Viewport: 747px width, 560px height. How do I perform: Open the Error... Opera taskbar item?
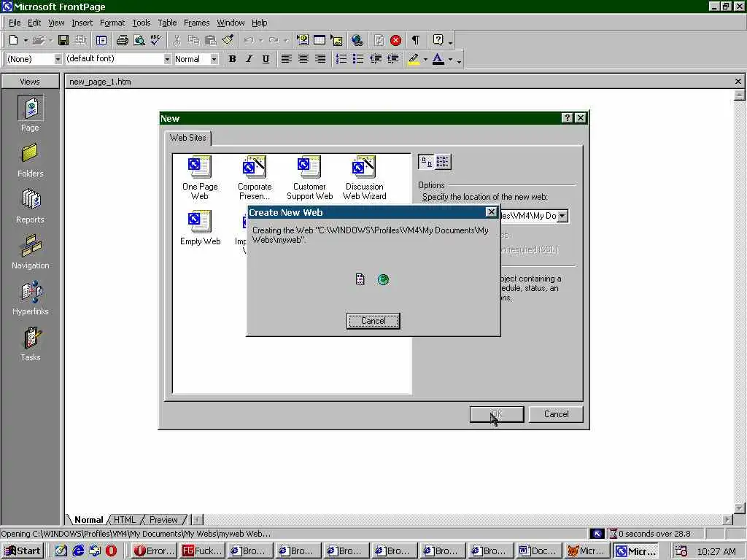(x=155, y=551)
